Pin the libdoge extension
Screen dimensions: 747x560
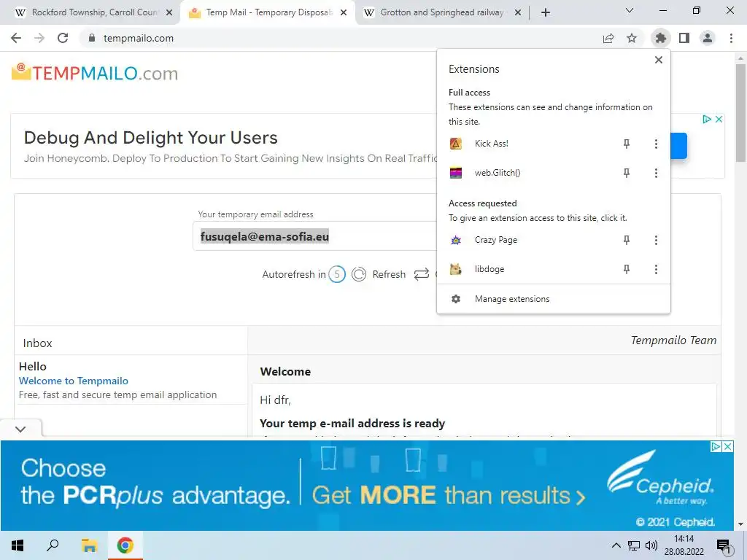coord(627,270)
